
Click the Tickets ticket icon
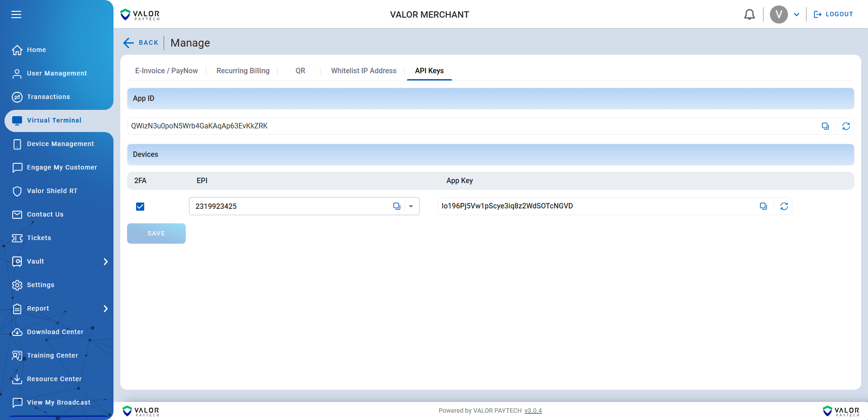(17, 238)
